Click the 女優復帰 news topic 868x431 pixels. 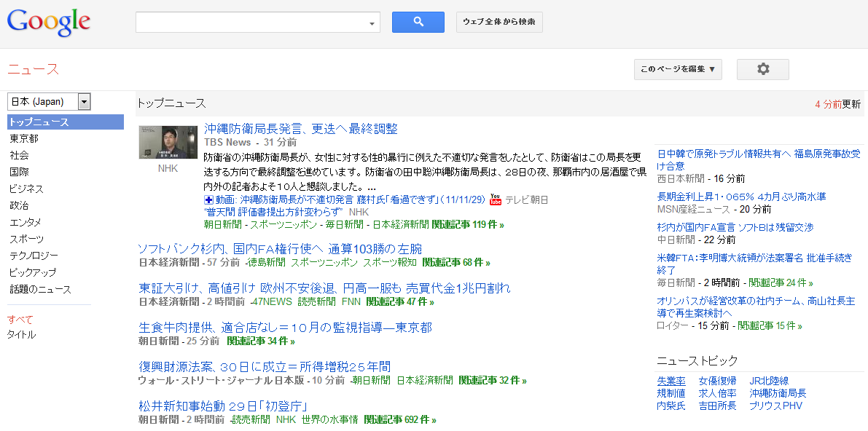pos(717,381)
